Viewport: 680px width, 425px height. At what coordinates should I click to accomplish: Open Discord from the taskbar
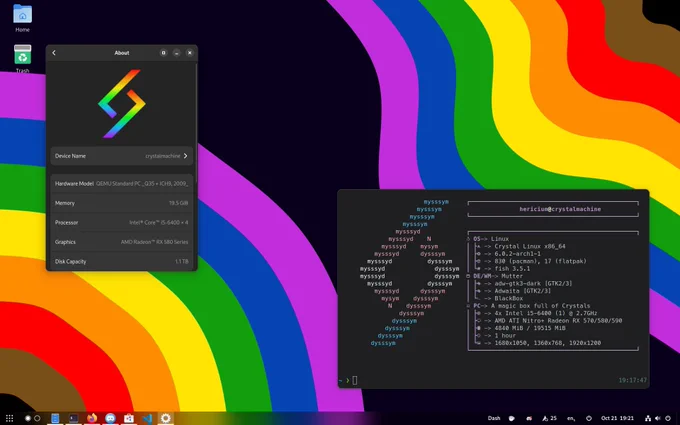click(111, 418)
